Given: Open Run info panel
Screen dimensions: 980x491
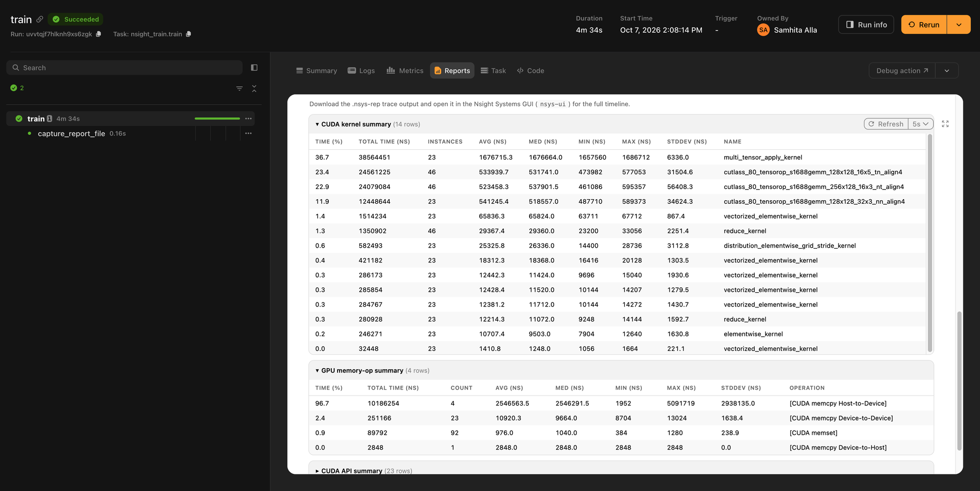Looking at the screenshot, I should (x=866, y=24).
